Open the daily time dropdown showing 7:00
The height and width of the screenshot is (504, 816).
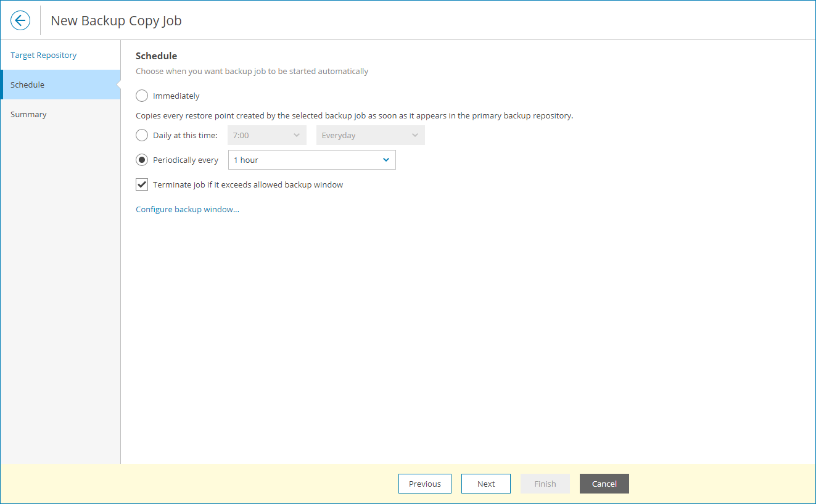tap(266, 134)
